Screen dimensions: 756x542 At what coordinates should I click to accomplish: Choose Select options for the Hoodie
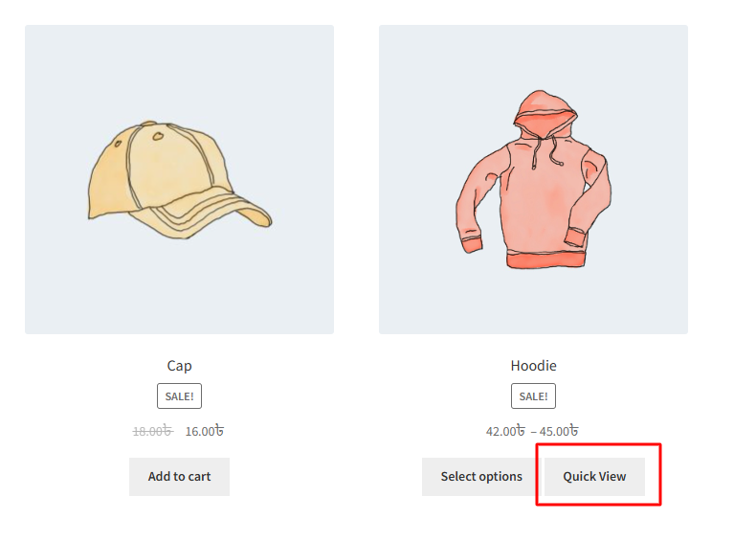(x=481, y=476)
